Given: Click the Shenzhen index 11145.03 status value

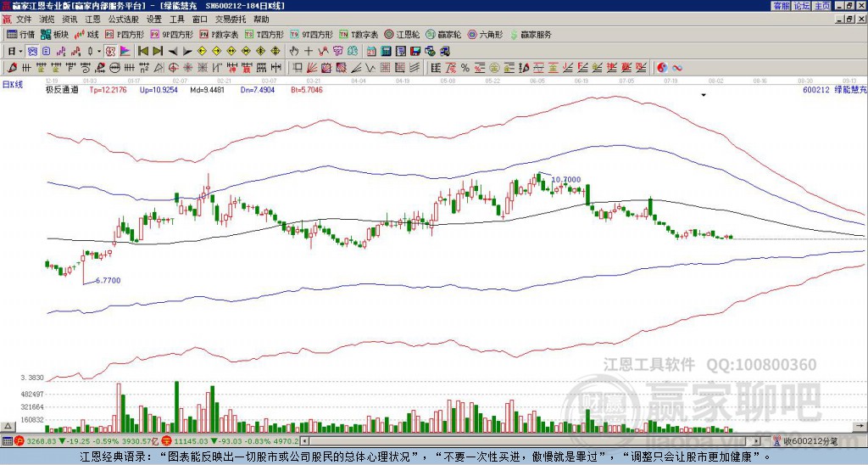Looking at the screenshot, I should tap(192, 441).
